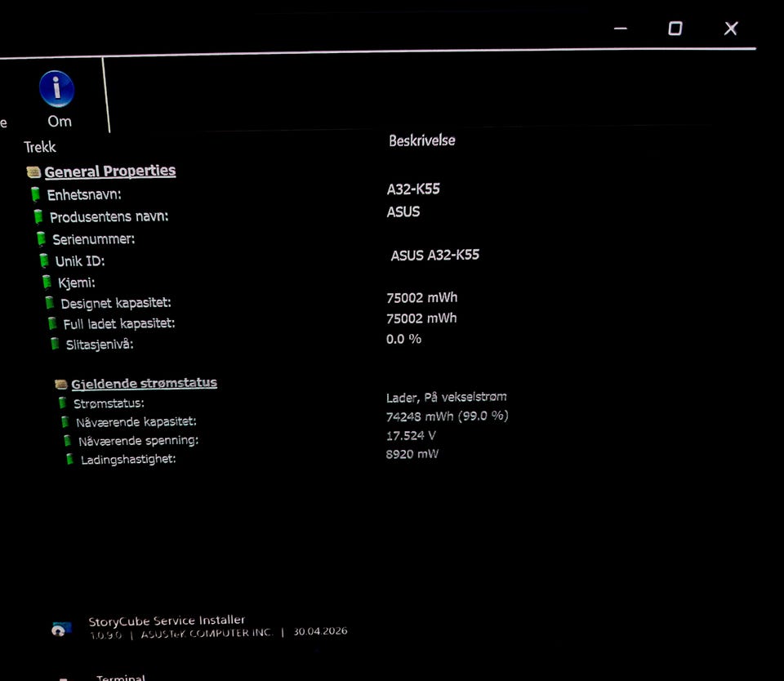Select the Full ladet kapasitet label
The width and height of the screenshot is (784, 681).
click(119, 323)
